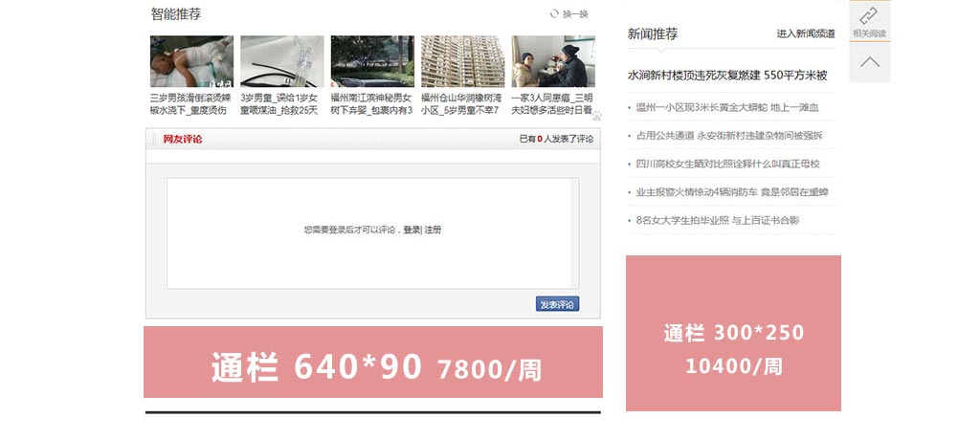
Task: Click the 注册 link in comment box
Action: [433, 230]
